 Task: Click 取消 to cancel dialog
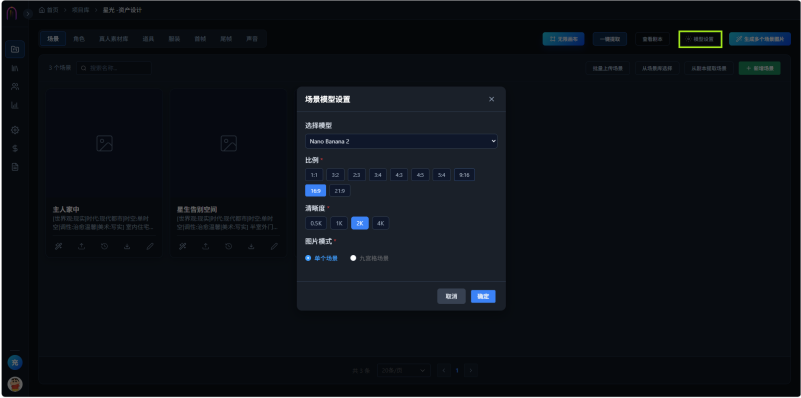click(451, 296)
